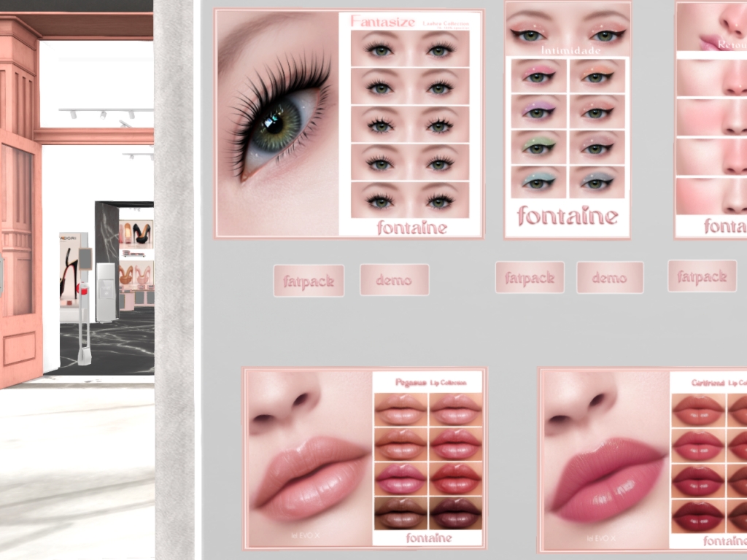Choose the top-left lip swatch in Pegasus collection

click(x=400, y=408)
